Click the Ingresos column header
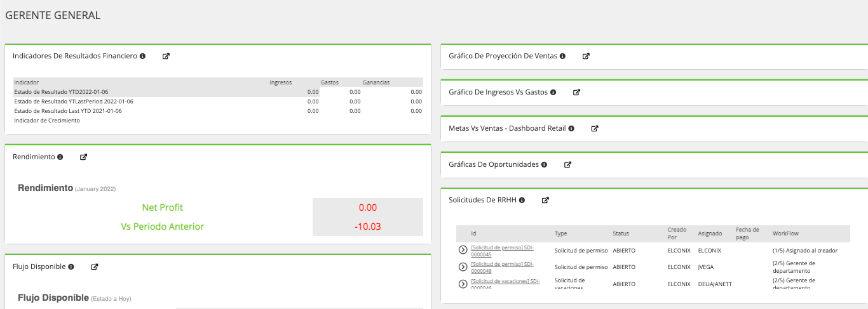The width and height of the screenshot is (868, 309). [x=280, y=82]
